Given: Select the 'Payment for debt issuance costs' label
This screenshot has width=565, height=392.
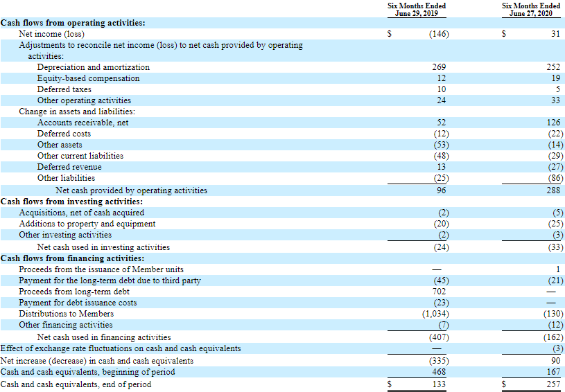Looking at the screenshot, I should pyautogui.click(x=78, y=303).
